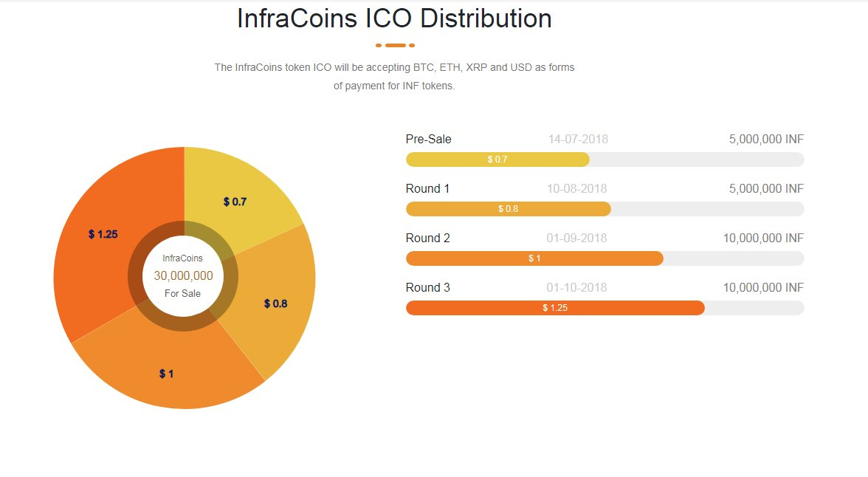868x477 pixels.
Task: Click the 30,000,000 center donut label
Action: (183, 276)
